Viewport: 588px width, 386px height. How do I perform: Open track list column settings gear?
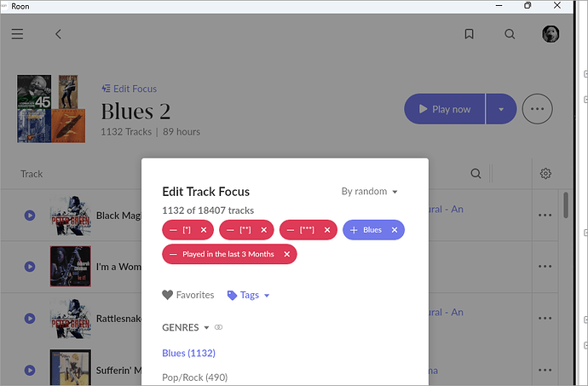tap(545, 174)
